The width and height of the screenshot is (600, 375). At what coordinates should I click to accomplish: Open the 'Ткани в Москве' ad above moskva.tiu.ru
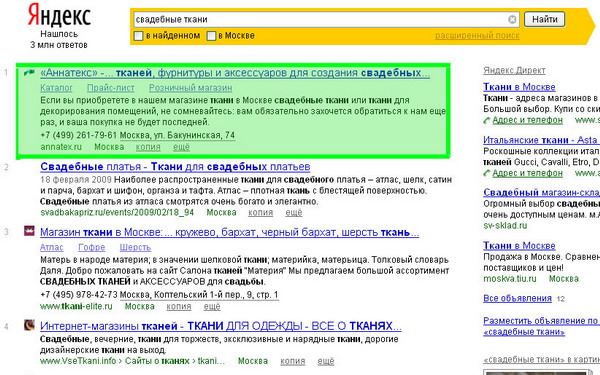point(519,246)
